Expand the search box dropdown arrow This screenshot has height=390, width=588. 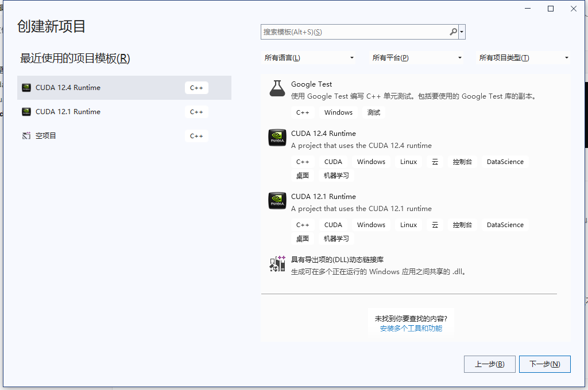tap(462, 32)
